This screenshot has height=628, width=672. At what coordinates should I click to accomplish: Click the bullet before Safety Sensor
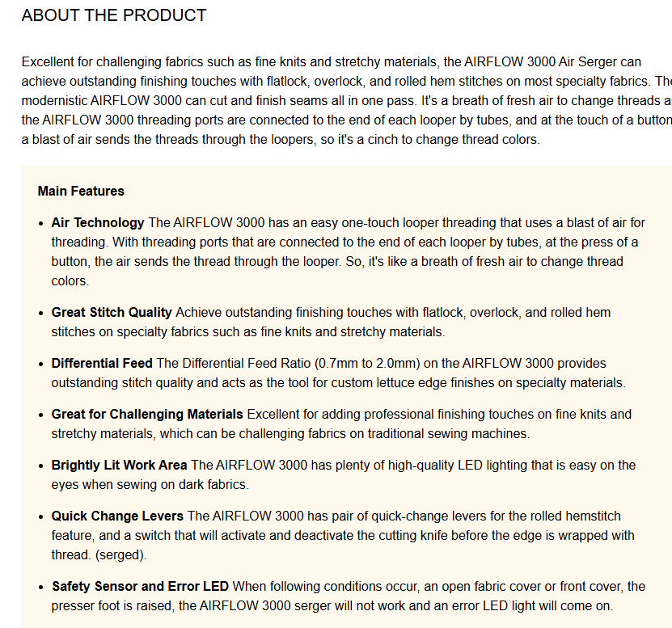coord(41,588)
